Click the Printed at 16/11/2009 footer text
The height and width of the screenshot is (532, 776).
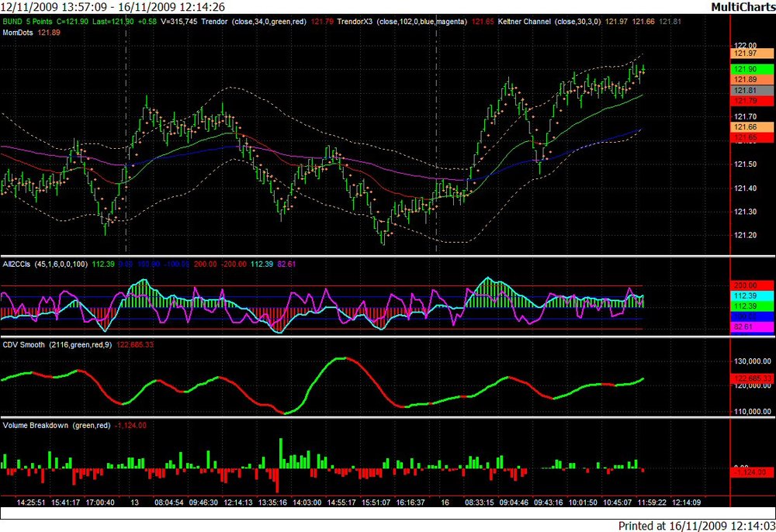(697, 526)
